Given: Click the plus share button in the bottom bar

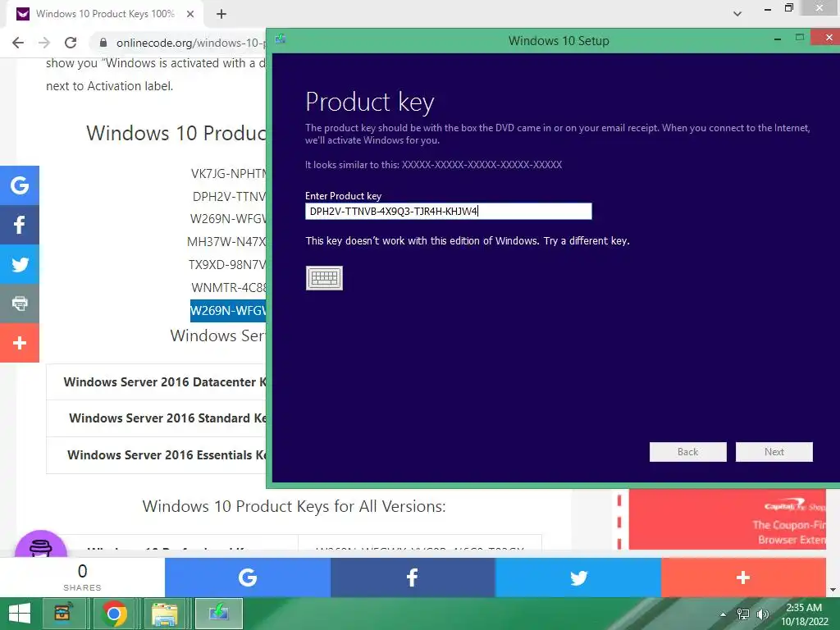Looking at the screenshot, I should click(743, 577).
